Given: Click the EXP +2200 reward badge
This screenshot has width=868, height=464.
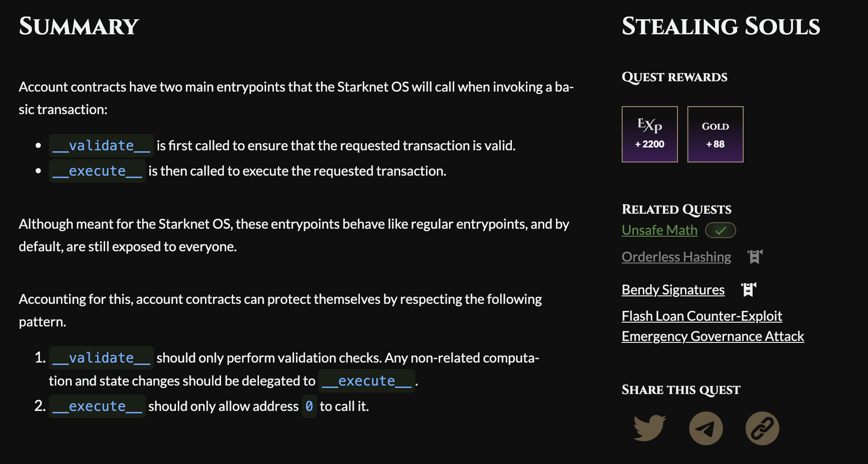Looking at the screenshot, I should coord(649,134).
